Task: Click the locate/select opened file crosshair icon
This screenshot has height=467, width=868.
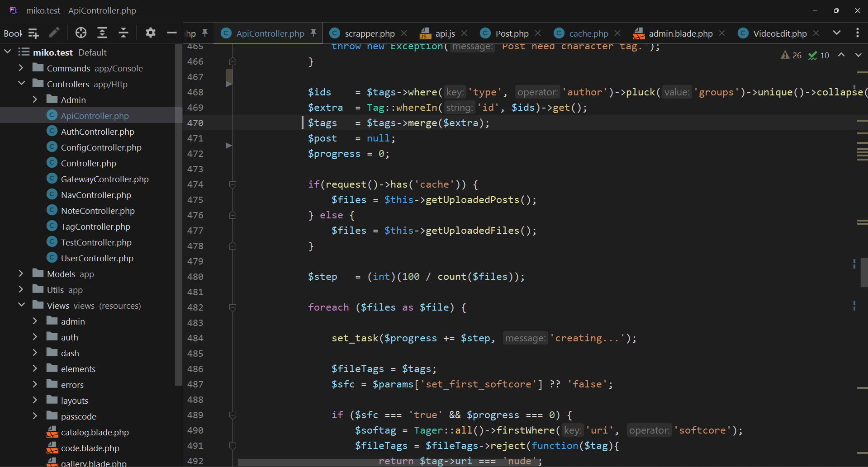Action: click(x=81, y=33)
